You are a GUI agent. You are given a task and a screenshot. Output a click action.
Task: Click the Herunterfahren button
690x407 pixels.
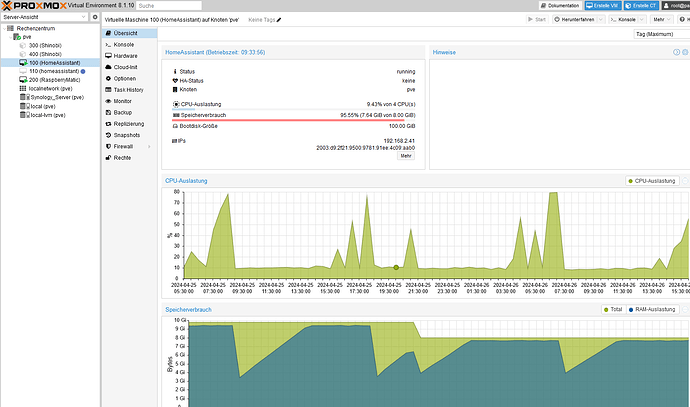574,20
